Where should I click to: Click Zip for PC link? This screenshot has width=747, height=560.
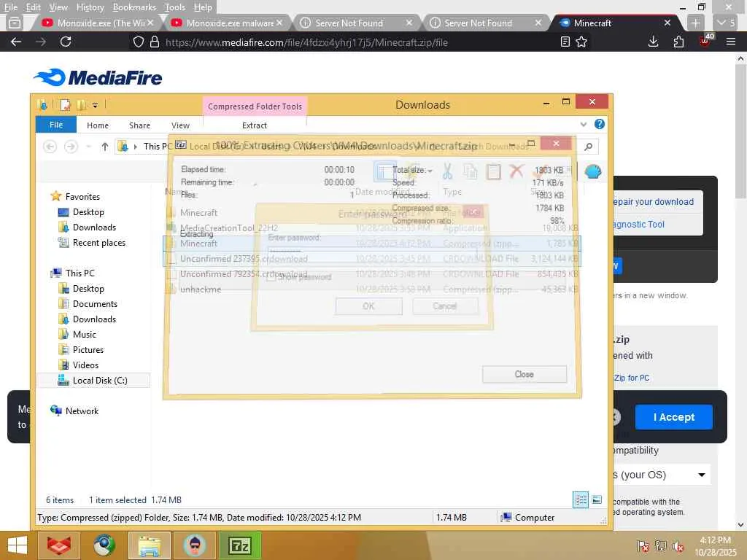tap(631, 378)
